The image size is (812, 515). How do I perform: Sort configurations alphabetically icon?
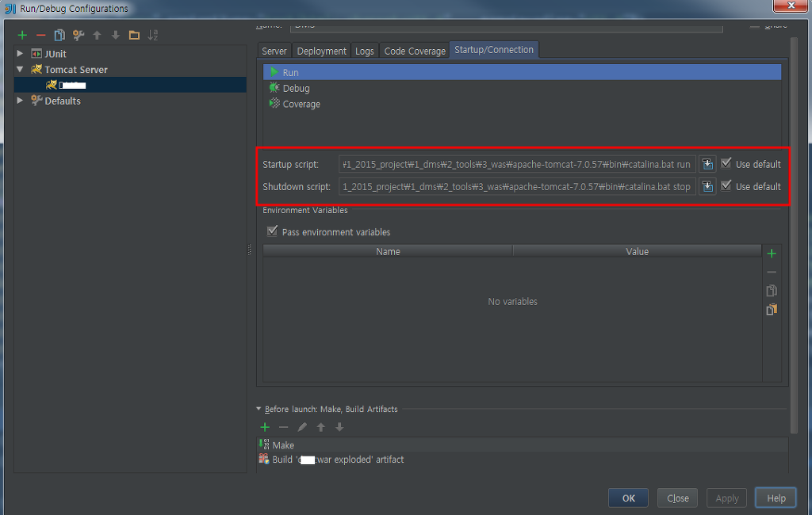tap(153, 35)
